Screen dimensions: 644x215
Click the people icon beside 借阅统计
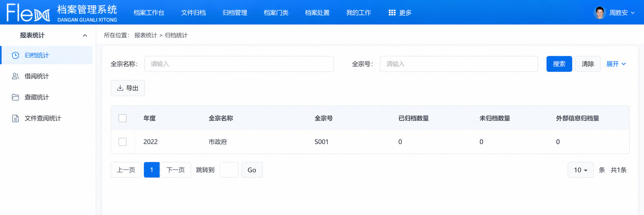coord(15,76)
